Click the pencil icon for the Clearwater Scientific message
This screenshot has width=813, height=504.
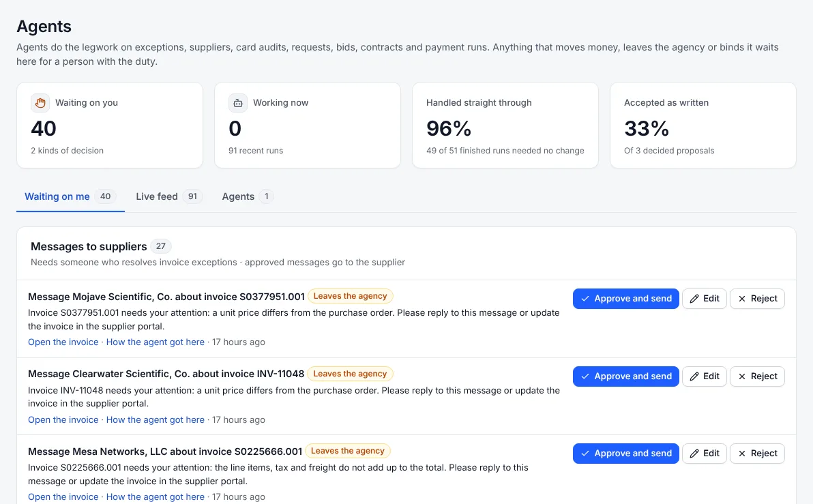pos(694,376)
